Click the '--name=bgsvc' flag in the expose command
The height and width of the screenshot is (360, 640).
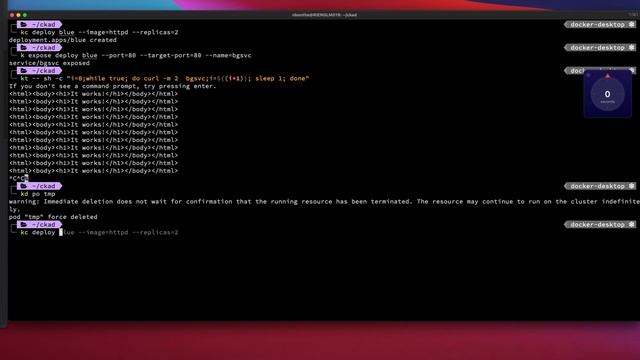tap(228, 56)
